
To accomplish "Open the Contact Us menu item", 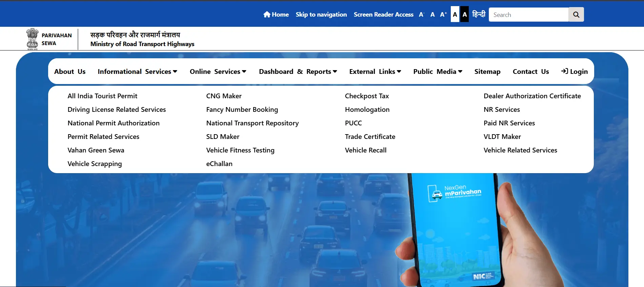I will [x=531, y=71].
